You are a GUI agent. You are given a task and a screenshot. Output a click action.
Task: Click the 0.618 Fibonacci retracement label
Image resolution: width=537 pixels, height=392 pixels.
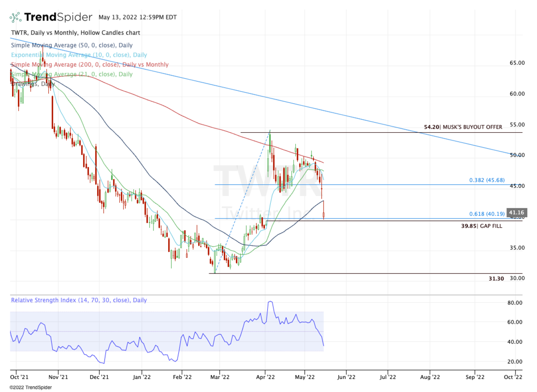point(486,214)
